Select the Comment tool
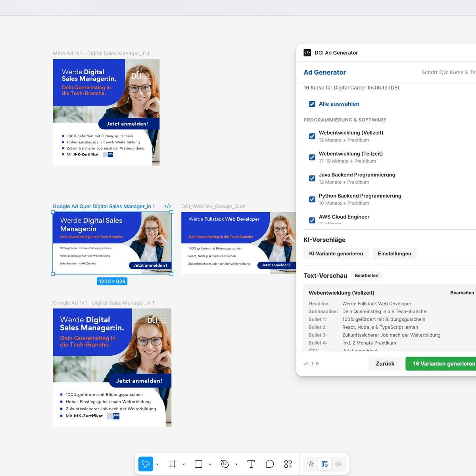Image resolution: width=476 pixels, height=476 pixels. pos(270,464)
